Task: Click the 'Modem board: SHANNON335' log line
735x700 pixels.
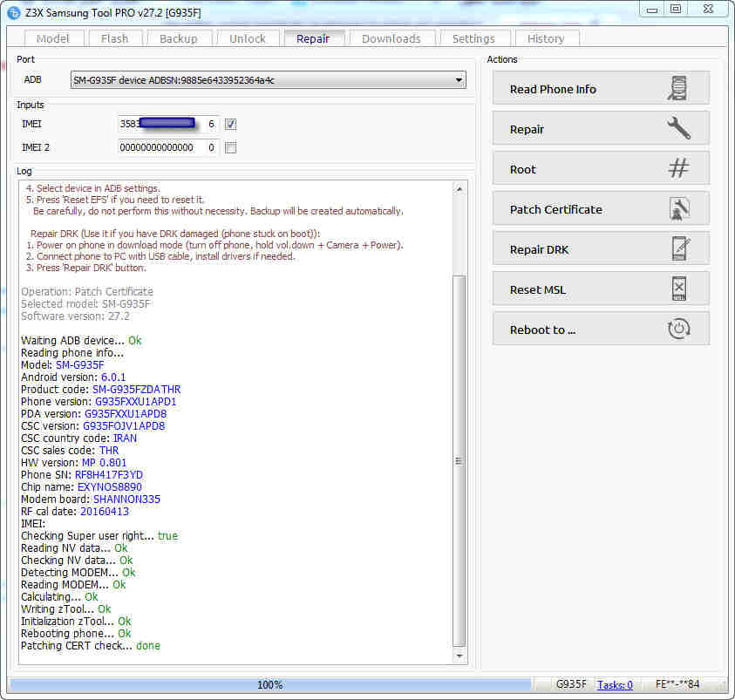Action: click(91, 499)
